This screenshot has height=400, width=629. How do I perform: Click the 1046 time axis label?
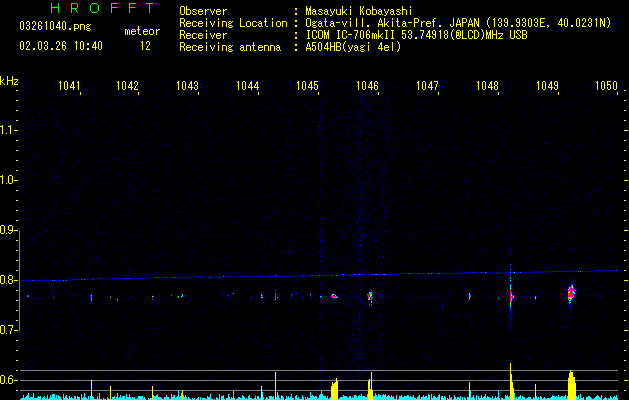[x=367, y=85]
